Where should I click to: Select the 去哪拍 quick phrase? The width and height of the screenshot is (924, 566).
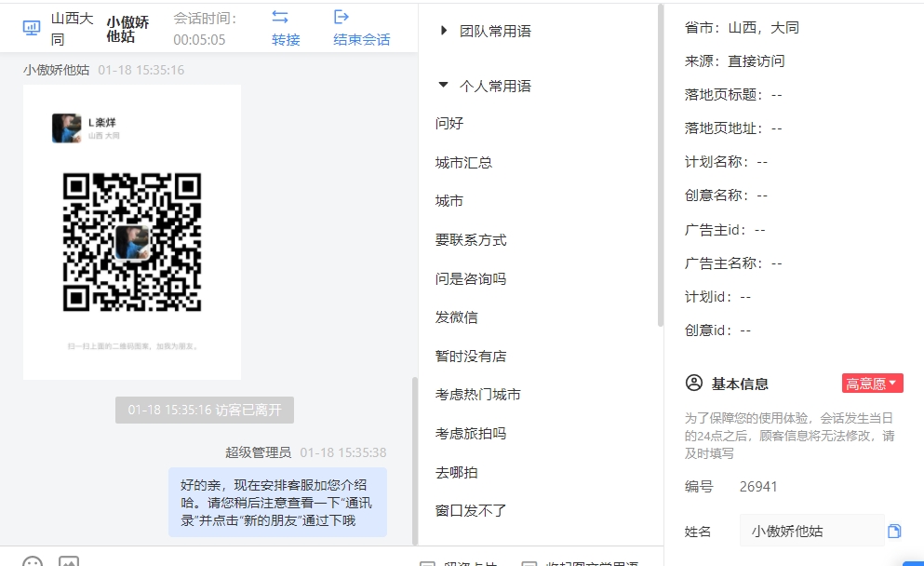456,472
